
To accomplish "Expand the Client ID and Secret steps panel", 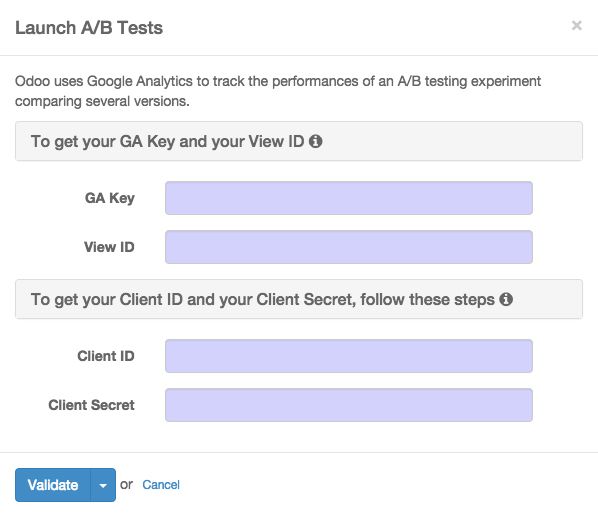I will (x=299, y=299).
